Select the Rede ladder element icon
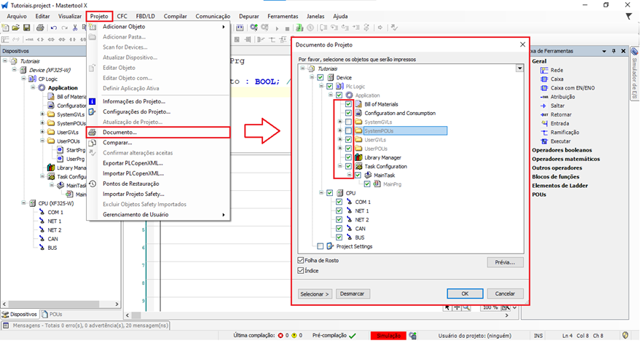The height and width of the screenshot is (346, 644). [544, 70]
